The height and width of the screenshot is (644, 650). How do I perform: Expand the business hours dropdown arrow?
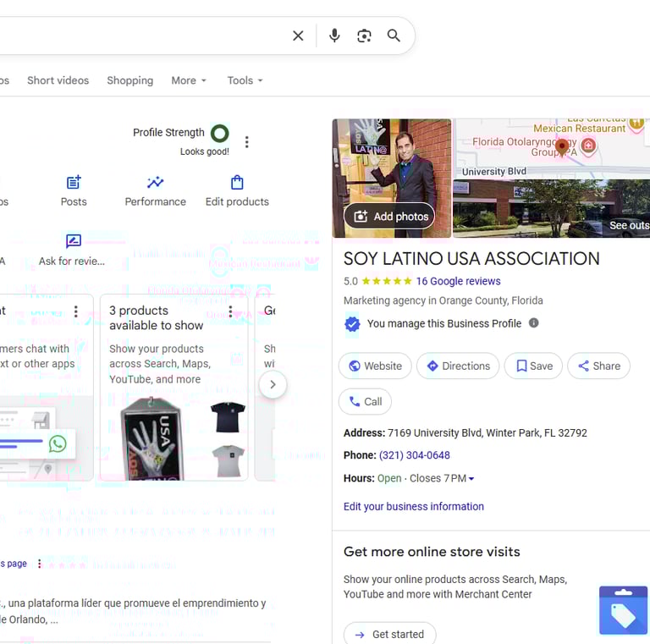pos(471,479)
